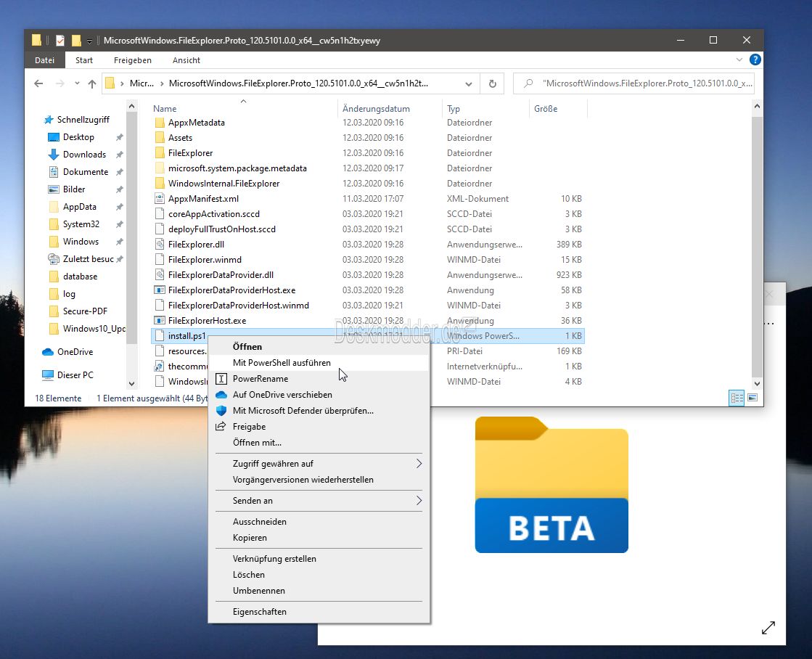Image resolution: width=812 pixels, height=659 pixels.
Task: Switch to large icons view in status bar
Action: (753, 398)
